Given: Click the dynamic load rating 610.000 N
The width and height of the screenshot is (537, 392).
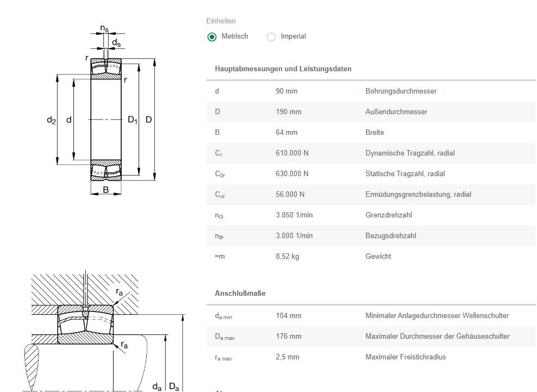Looking at the screenshot, I should pyautogui.click(x=292, y=153).
